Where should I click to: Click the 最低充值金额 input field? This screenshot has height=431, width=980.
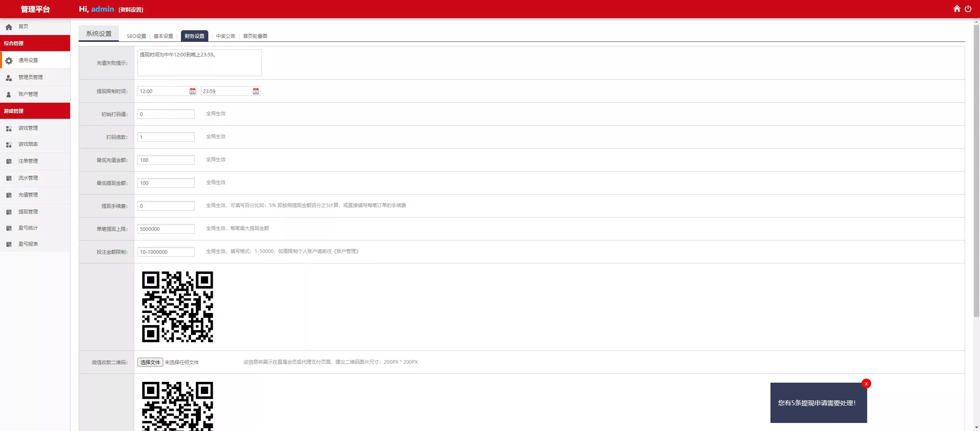coord(166,160)
